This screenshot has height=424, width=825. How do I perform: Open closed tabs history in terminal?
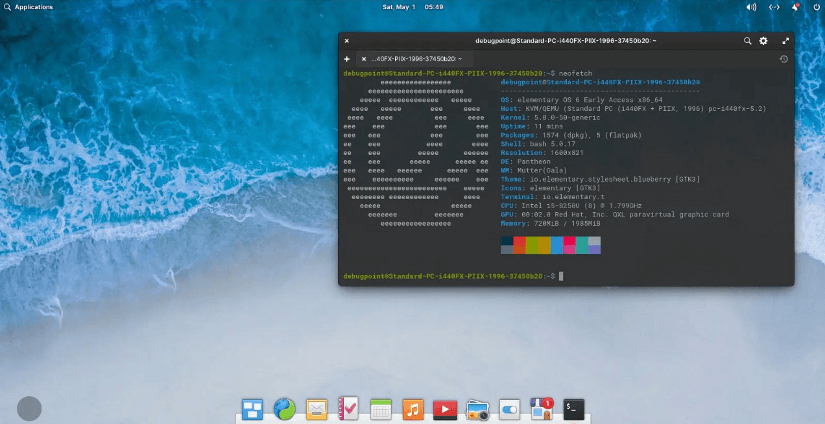pos(783,59)
